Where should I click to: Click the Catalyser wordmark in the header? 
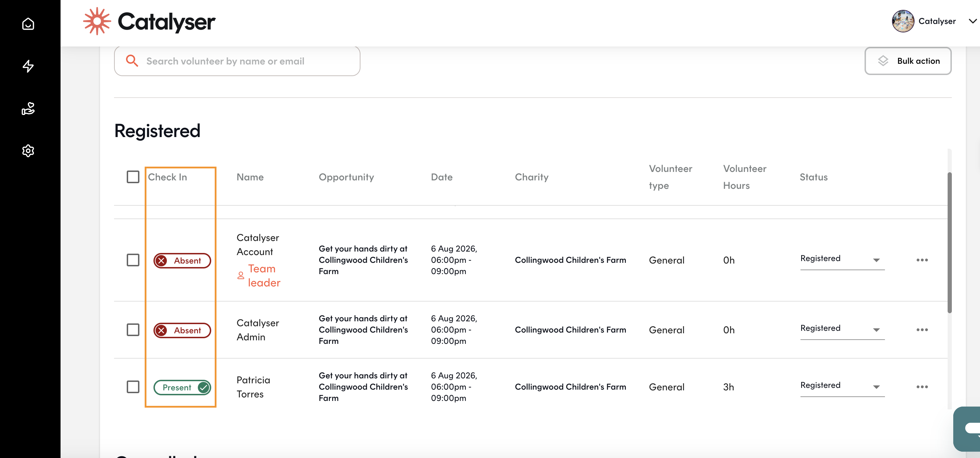click(x=167, y=22)
